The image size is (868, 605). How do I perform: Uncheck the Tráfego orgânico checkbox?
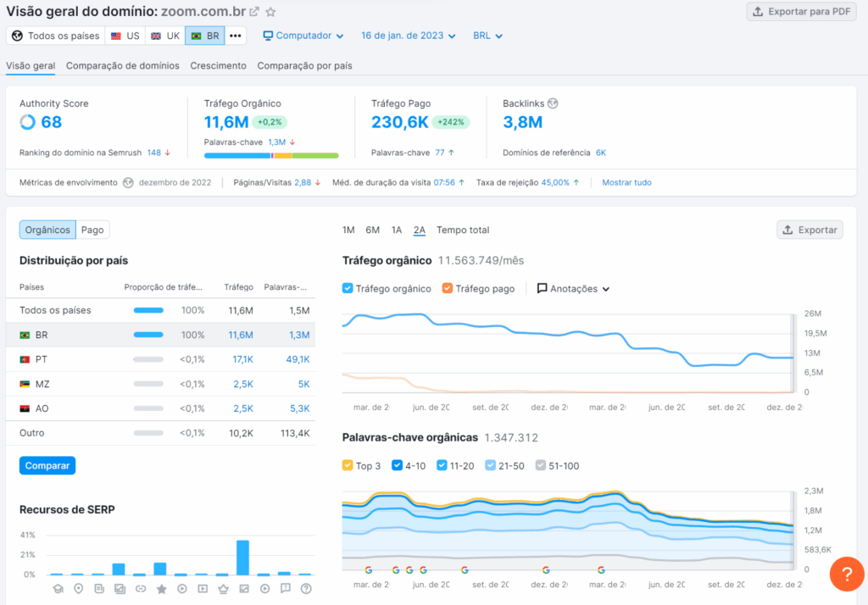coord(348,288)
